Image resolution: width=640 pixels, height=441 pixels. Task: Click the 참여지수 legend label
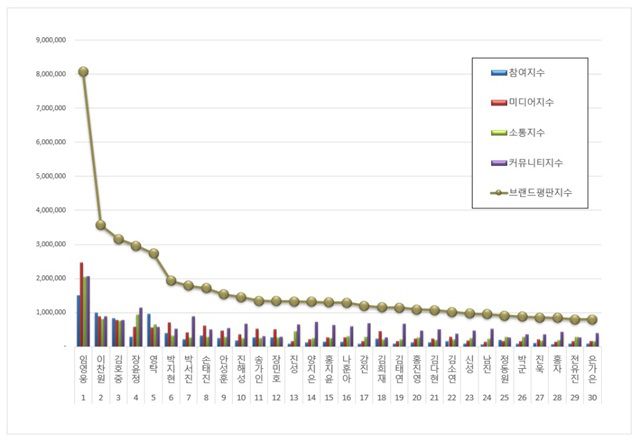tap(526, 73)
